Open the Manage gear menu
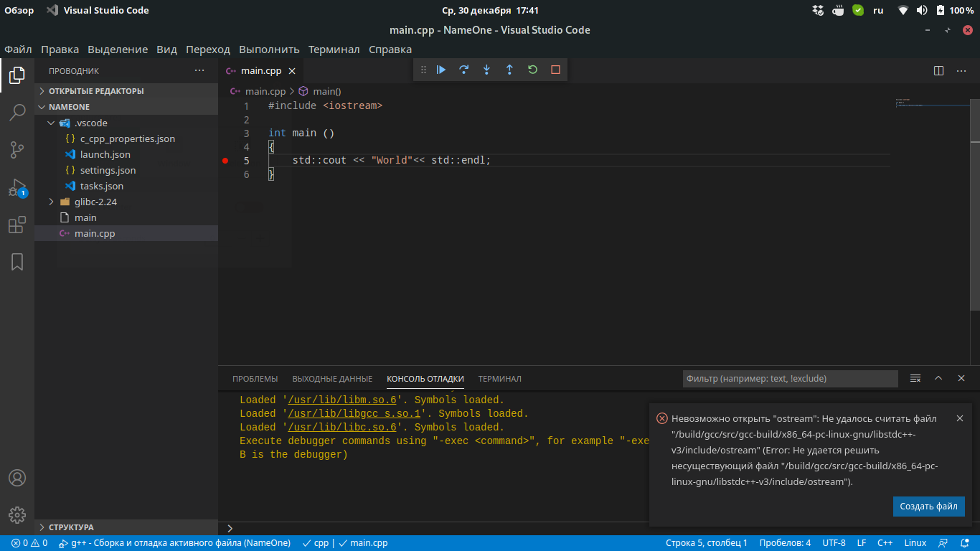 [x=17, y=515]
